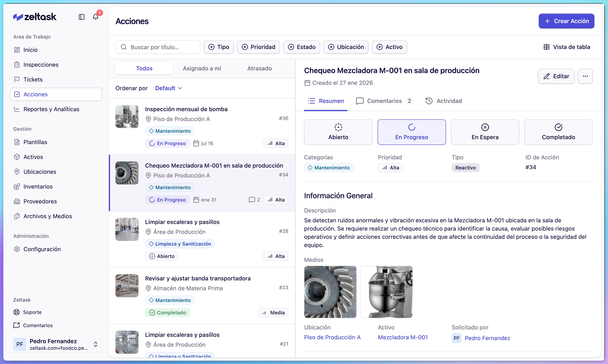
Task: Open the Actividad tab
Action: click(444, 101)
